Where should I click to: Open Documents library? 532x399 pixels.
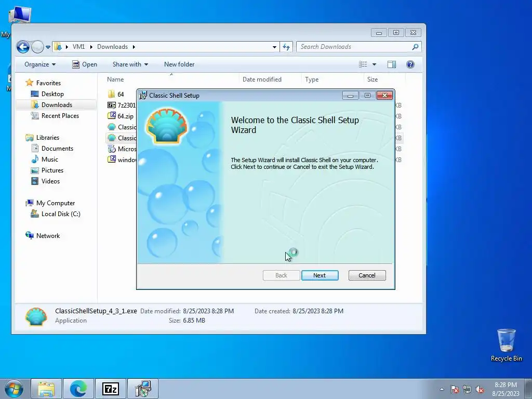[57, 148]
